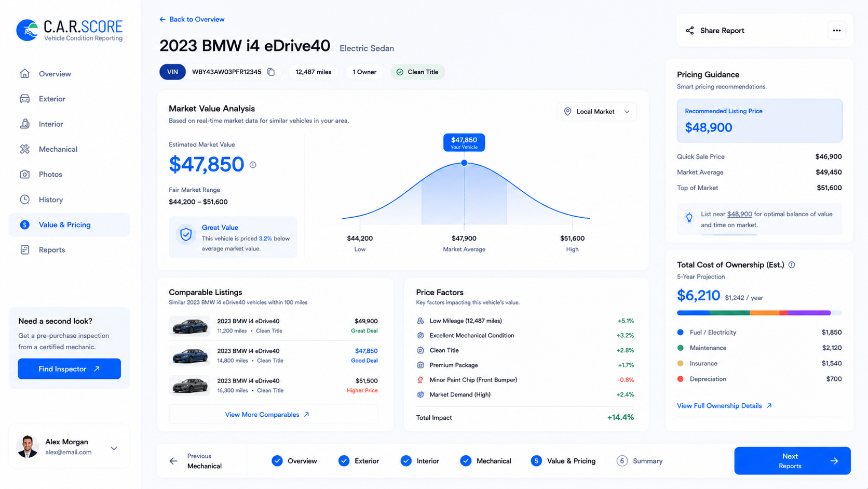The width and height of the screenshot is (868, 489).
Task: Click the home icon beside Overview in sidebar
Action: (x=25, y=73)
